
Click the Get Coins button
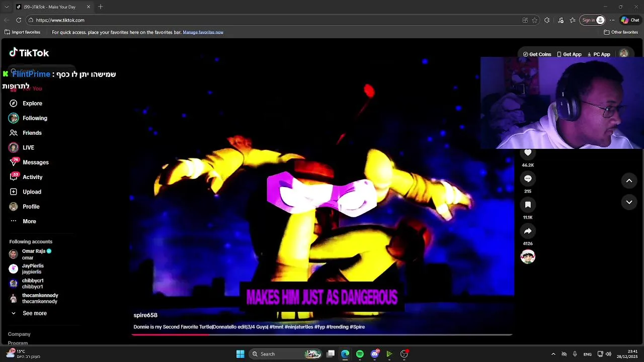(x=537, y=54)
